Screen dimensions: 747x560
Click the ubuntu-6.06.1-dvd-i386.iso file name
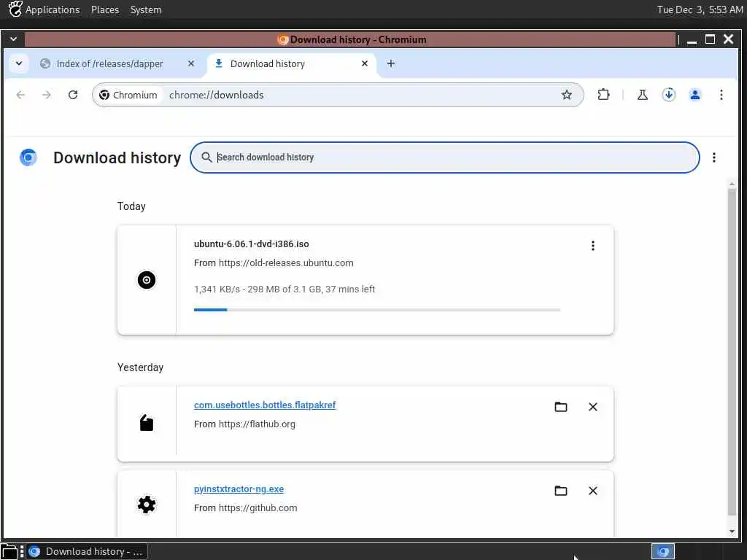click(x=251, y=244)
